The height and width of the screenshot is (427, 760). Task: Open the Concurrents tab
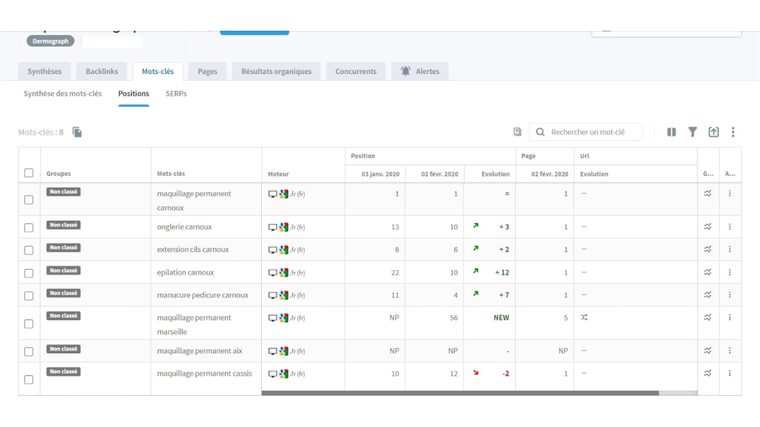356,71
